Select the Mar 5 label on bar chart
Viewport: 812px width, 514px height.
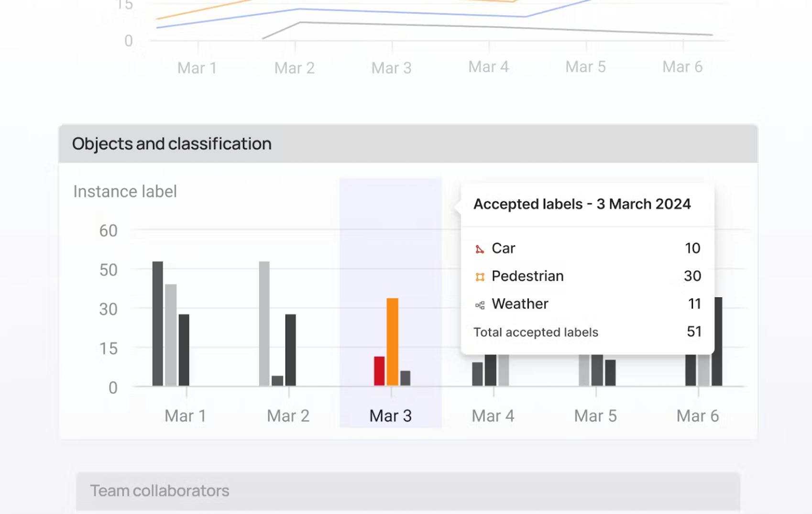click(595, 416)
